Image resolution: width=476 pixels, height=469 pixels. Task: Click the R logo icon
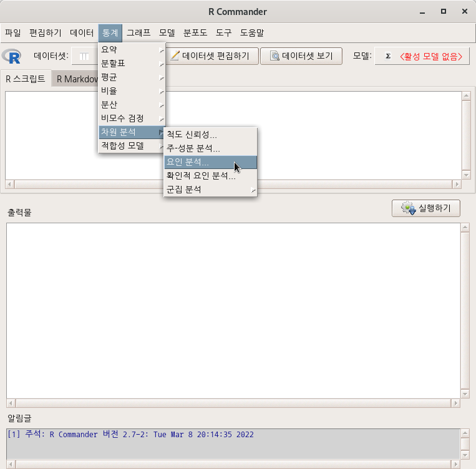[x=11, y=56]
